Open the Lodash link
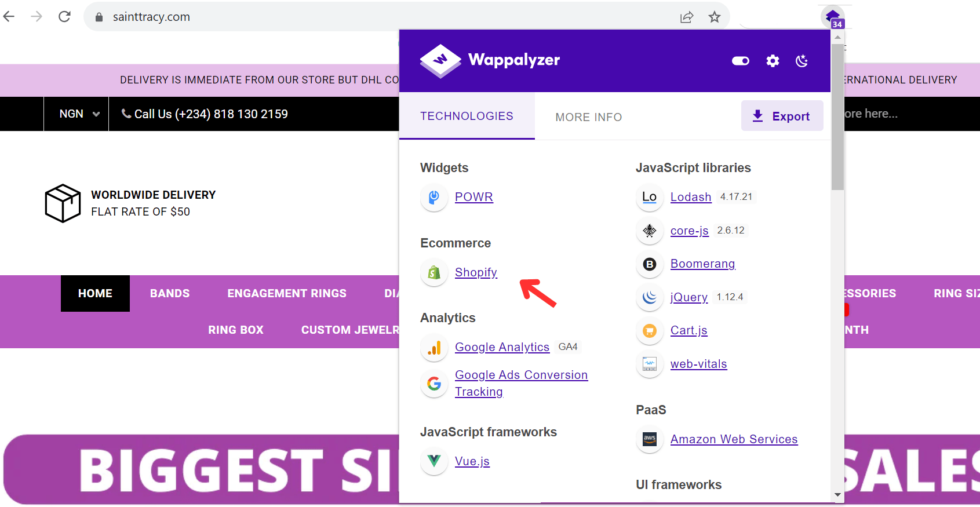Screen dimensions: 980x507 click(x=691, y=197)
